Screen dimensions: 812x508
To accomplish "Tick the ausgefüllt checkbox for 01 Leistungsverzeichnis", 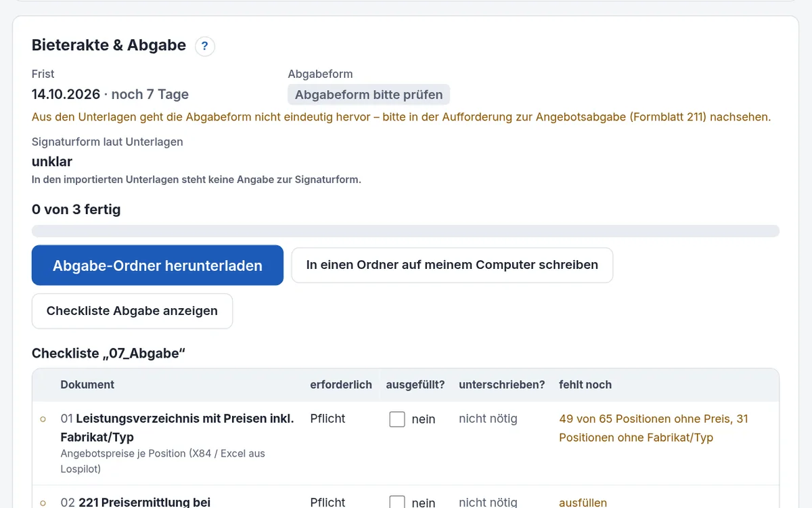I will coord(397,419).
